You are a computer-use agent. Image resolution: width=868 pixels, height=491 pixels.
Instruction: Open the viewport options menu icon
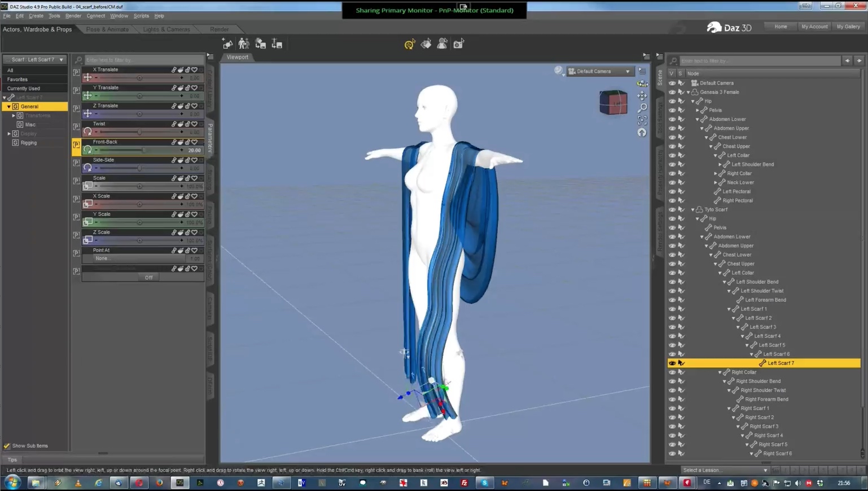click(x=646, y=56)
